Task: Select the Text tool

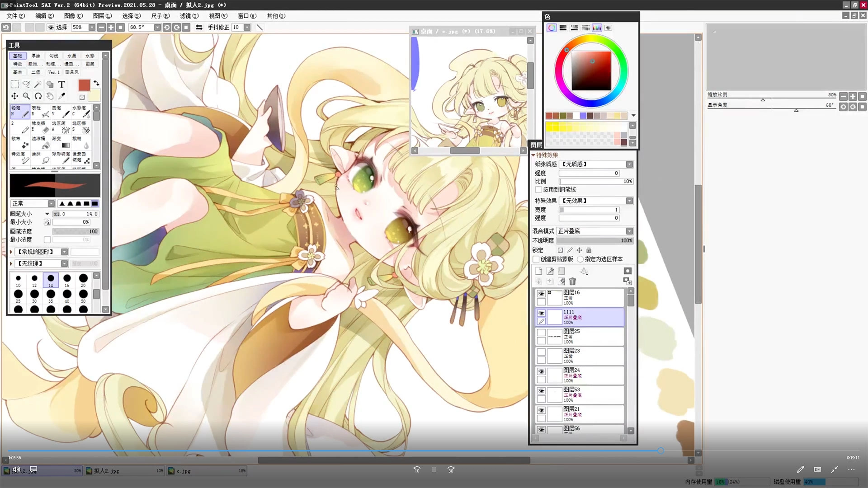Action: pos(62,84)
